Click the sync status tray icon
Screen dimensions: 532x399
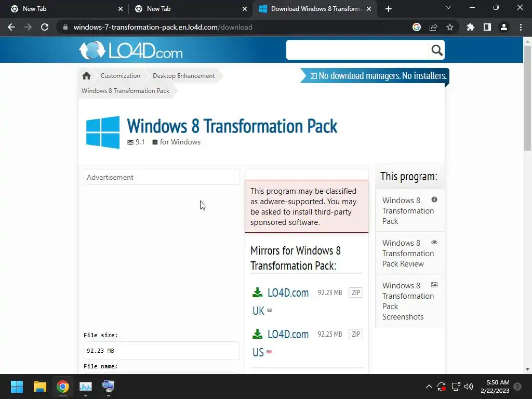point(442,387)
